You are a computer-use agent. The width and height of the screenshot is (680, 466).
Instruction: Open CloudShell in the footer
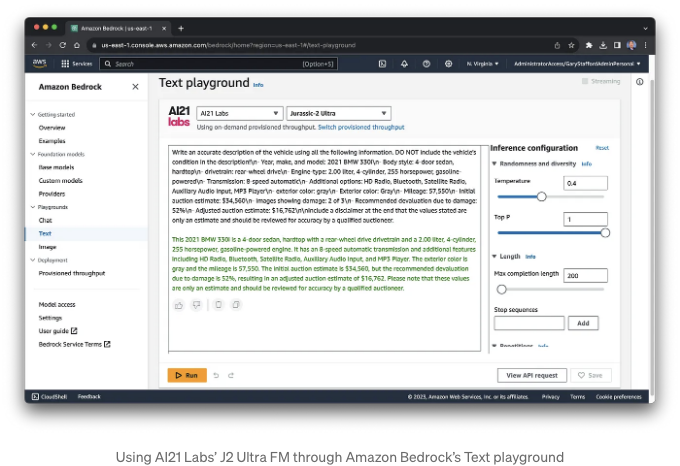(x=49, y=397)
